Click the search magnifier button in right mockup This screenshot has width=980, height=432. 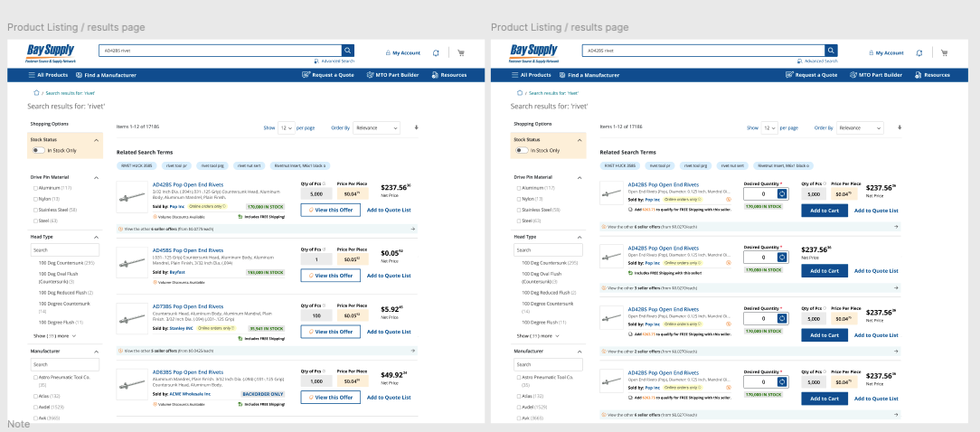click(x=832, y=51)
